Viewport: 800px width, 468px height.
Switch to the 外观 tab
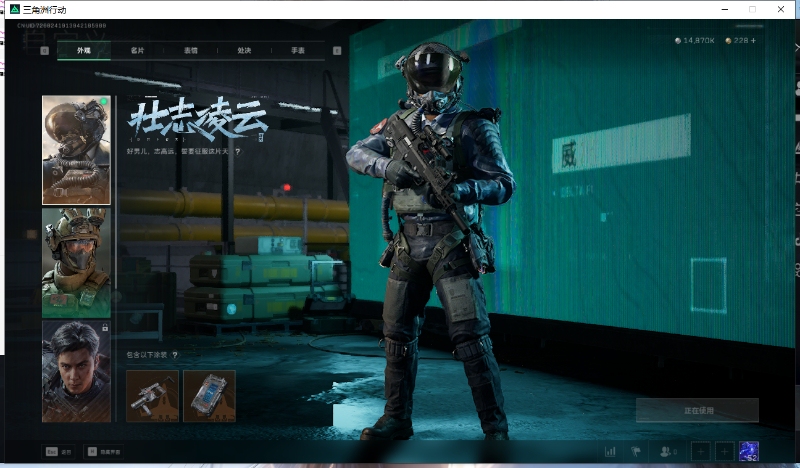[x=84, y=51]
